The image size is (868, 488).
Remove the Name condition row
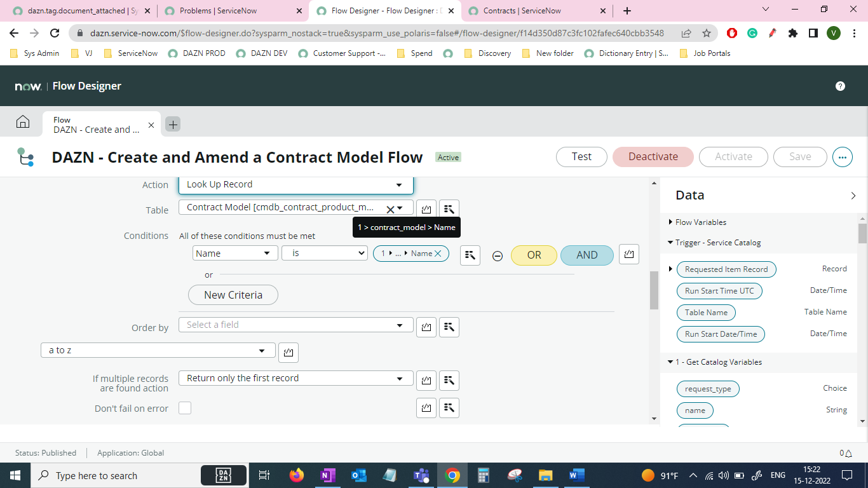click(498, 255)
